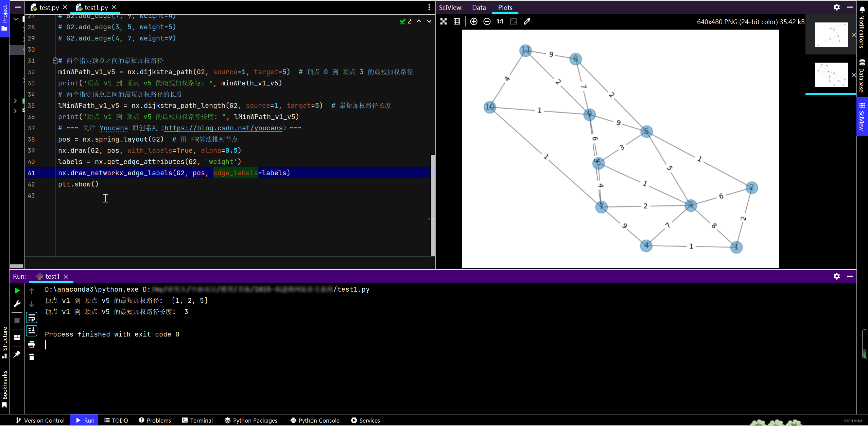
Task: Click line 42 plt.show() code
Action: pyautogui.click(x=78, y=184)
